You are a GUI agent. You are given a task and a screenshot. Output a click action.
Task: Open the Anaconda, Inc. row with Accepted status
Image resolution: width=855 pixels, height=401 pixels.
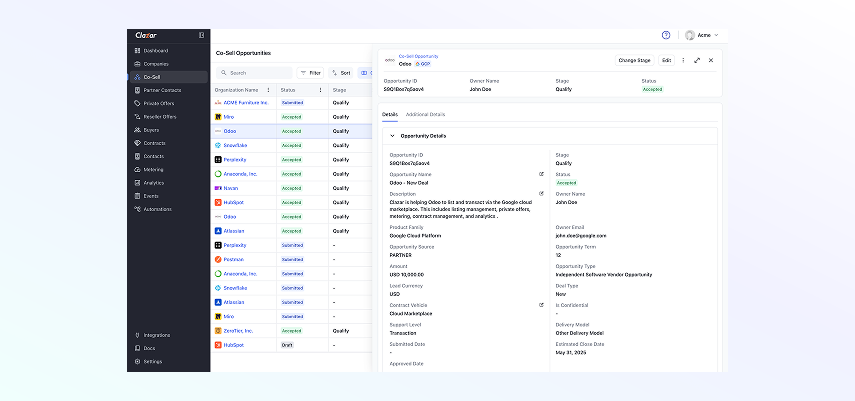tap(291, 174)
